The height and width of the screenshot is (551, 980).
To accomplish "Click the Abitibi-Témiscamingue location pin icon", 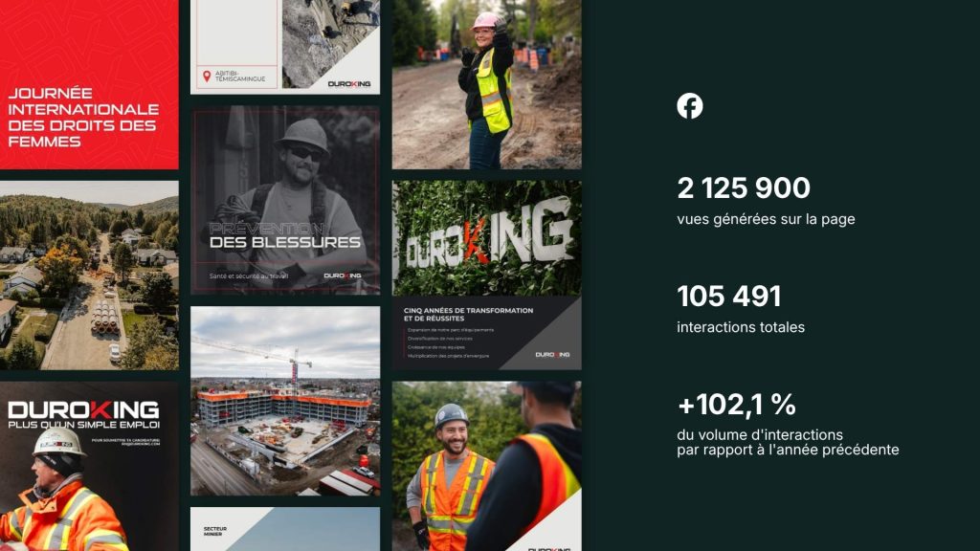I will [x=207, y=77].
